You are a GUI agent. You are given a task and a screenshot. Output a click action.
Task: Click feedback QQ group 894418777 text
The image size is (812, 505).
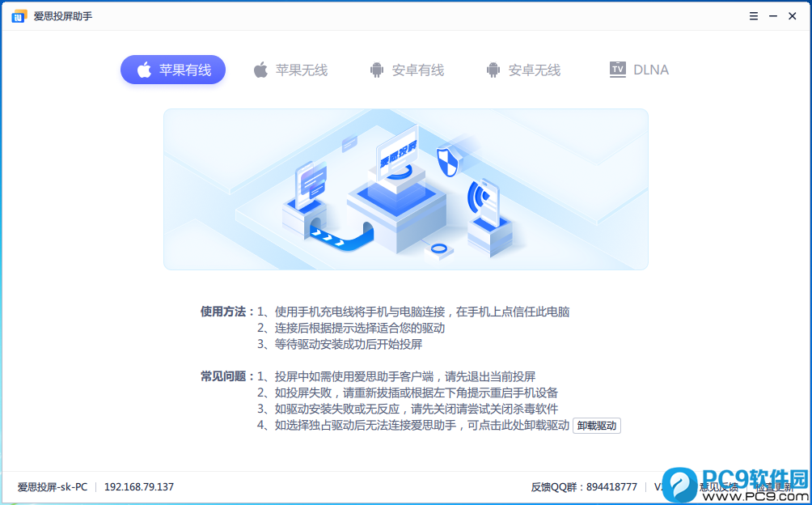coord(584,487)
